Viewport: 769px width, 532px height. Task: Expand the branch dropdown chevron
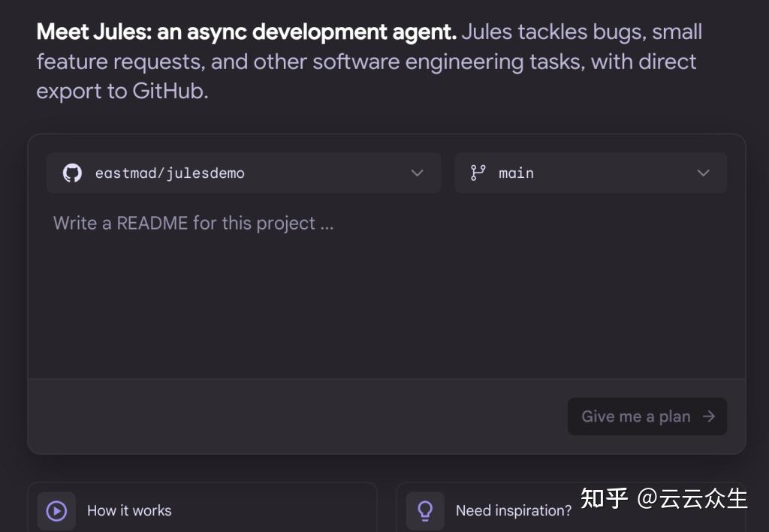click(x=704, y=173)
